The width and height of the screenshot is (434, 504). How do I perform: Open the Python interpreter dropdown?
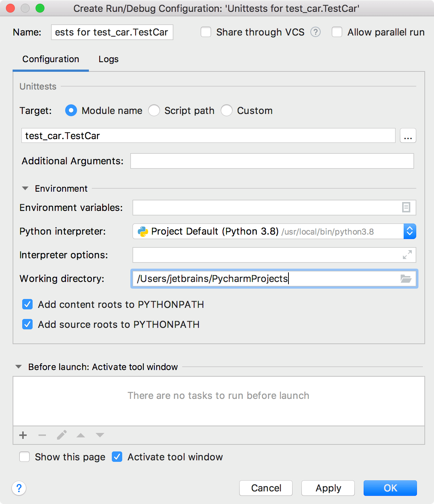click(x=410, y=231)
